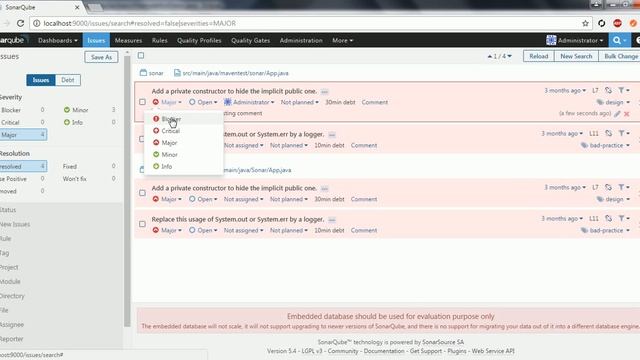Viewport: 640px width, 360px height.
Task: Click the design tag icon on first issue
Action: point(600,102)
